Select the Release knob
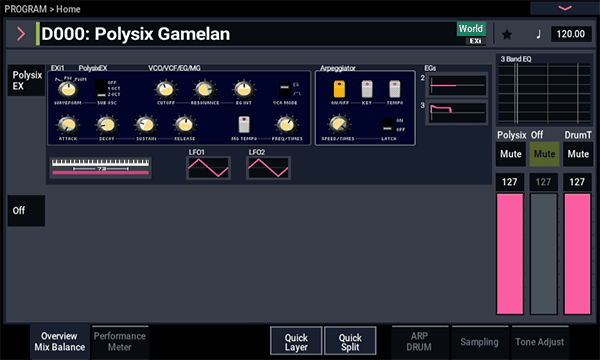 pos(185,125)
